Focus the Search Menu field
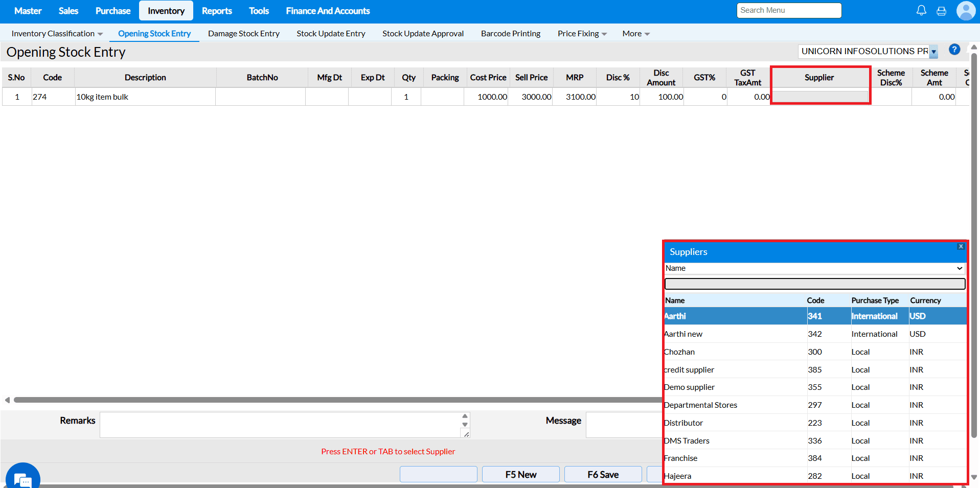The image size is (980, 488). point(789,10)
